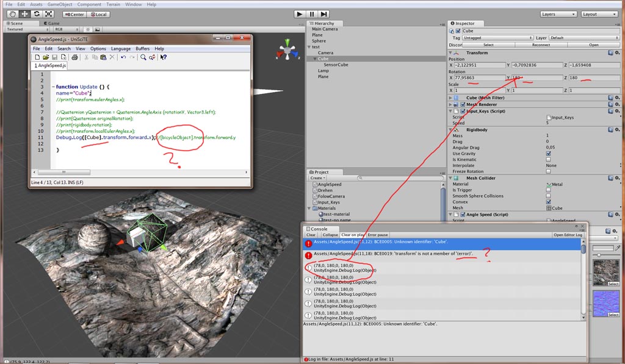
Task: Choose the Scale tool
Action: coord(47,13)
